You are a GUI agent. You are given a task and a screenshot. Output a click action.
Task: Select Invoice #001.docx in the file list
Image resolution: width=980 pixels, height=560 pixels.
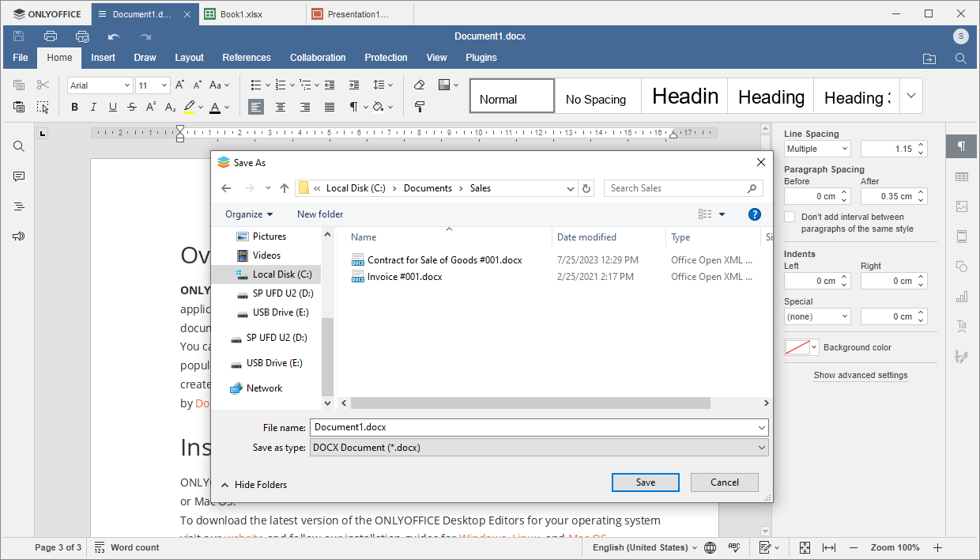coord(405,276)
